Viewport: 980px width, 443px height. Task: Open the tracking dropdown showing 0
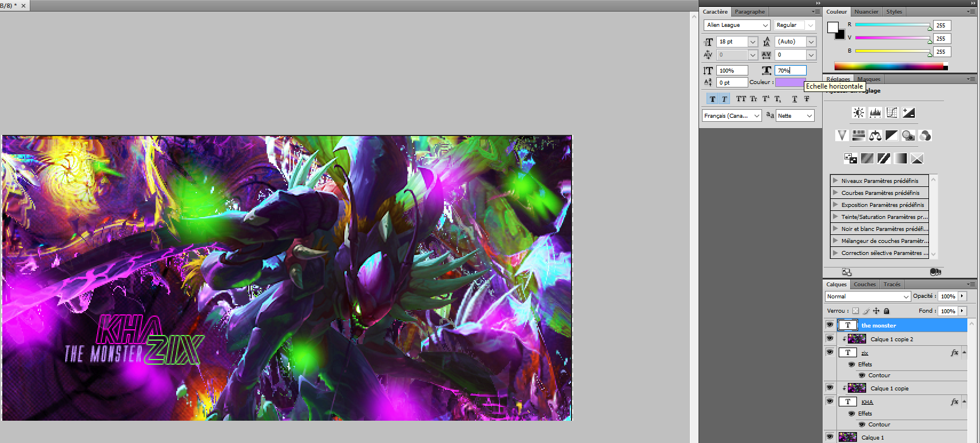click(811, 55)
